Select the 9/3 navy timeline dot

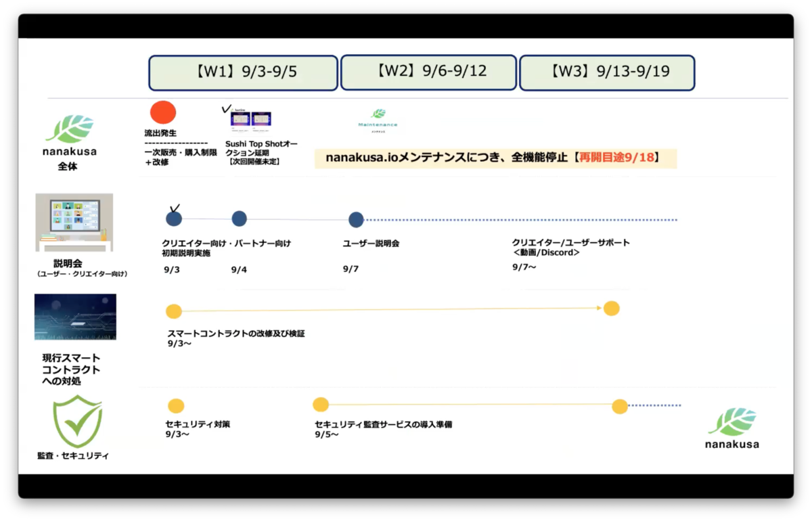(174, 219)
